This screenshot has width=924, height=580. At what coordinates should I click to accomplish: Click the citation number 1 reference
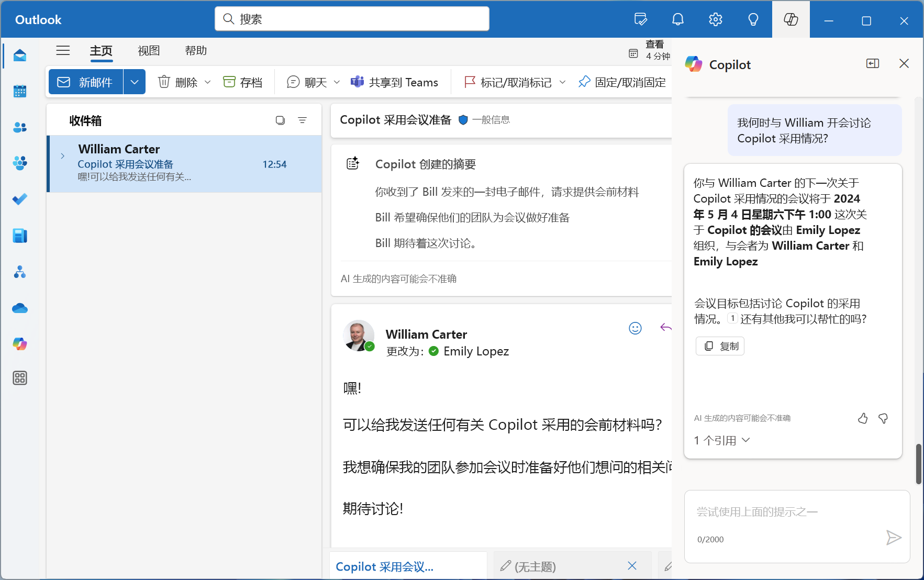733,318
